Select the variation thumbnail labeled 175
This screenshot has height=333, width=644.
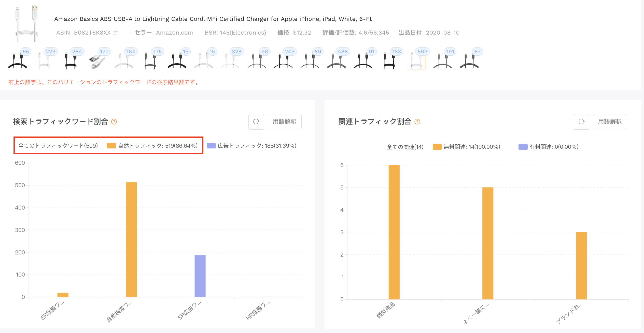click(150, 60)
